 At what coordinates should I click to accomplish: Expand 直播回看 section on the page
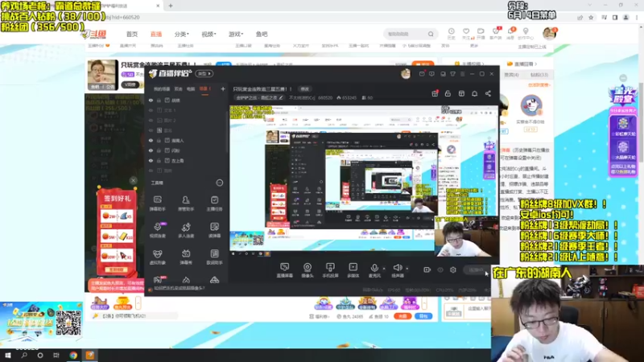(522, 64)
